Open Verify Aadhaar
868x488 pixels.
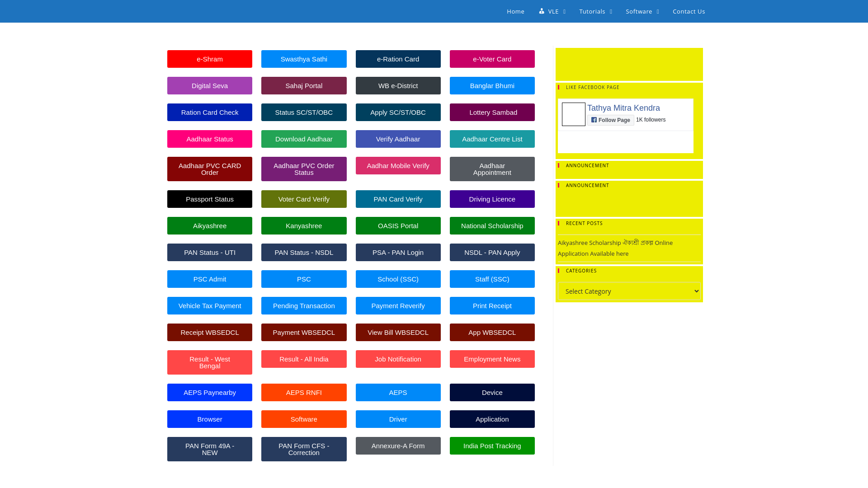click(x=398, y=139)
